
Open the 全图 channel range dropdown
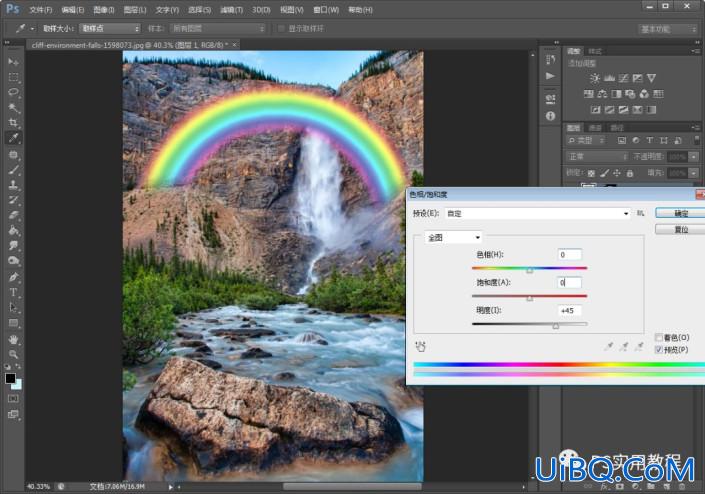tap(454, 237)
